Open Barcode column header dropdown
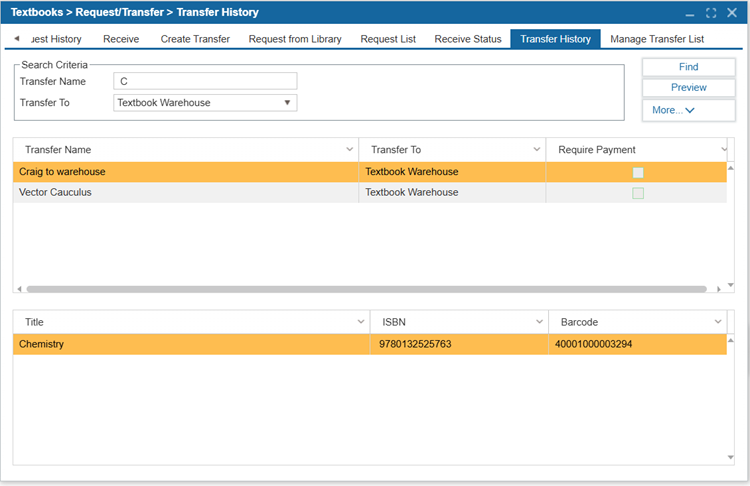 pos(718,322)
